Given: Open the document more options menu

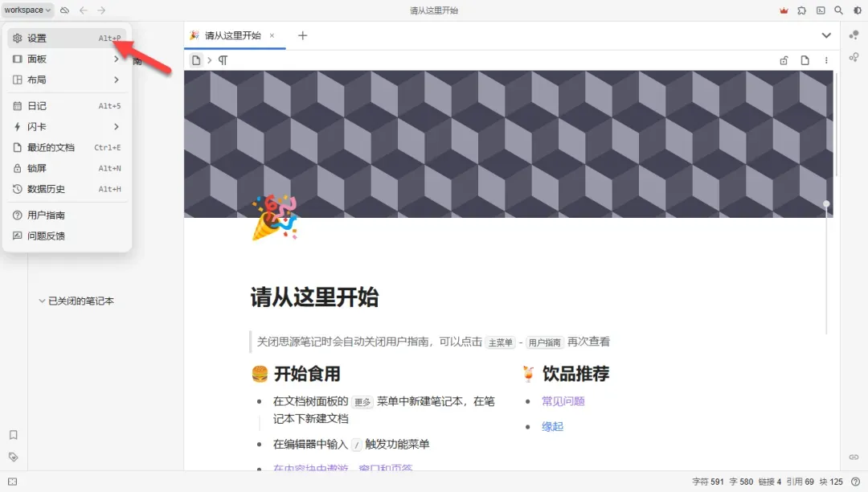Looking at the screenshot, I should pyautogui.click(x=826, y=60).
